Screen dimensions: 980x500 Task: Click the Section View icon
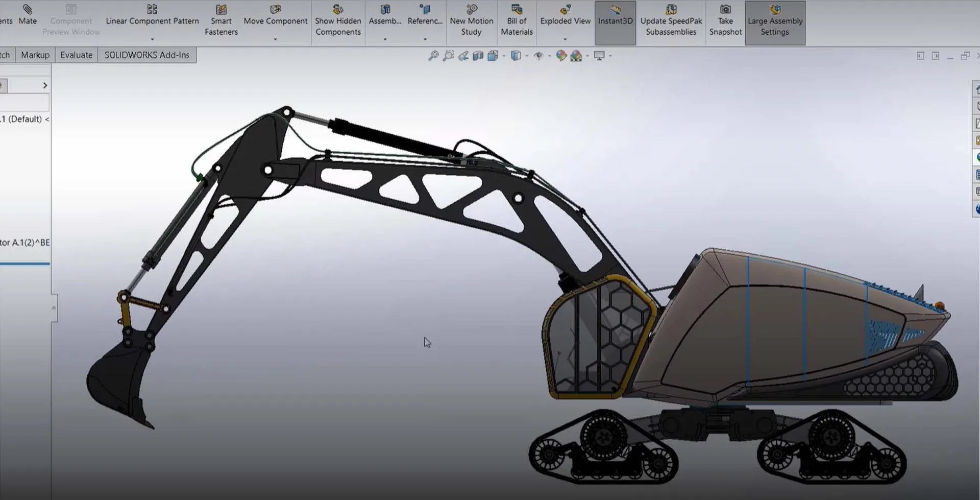478,56
